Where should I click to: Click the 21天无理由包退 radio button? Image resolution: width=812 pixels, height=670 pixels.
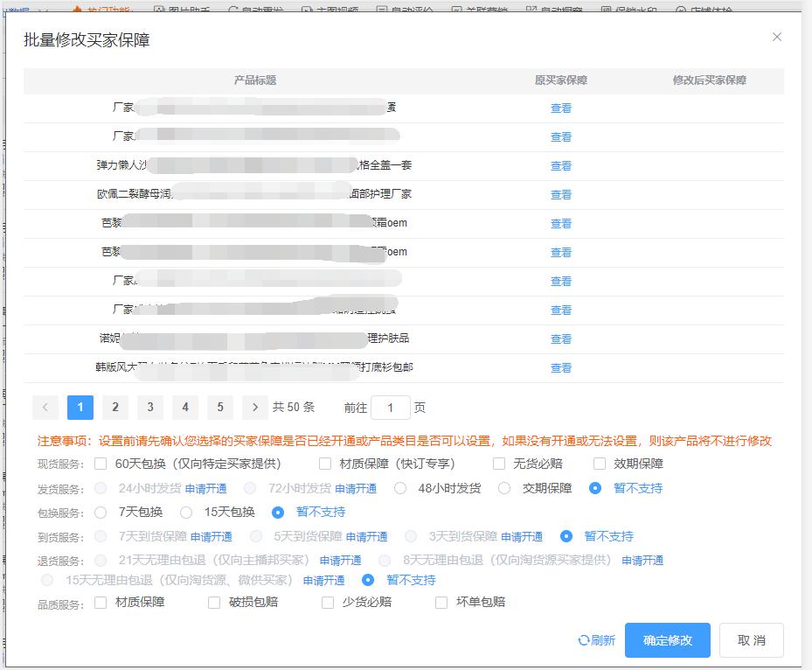(101, 560)
